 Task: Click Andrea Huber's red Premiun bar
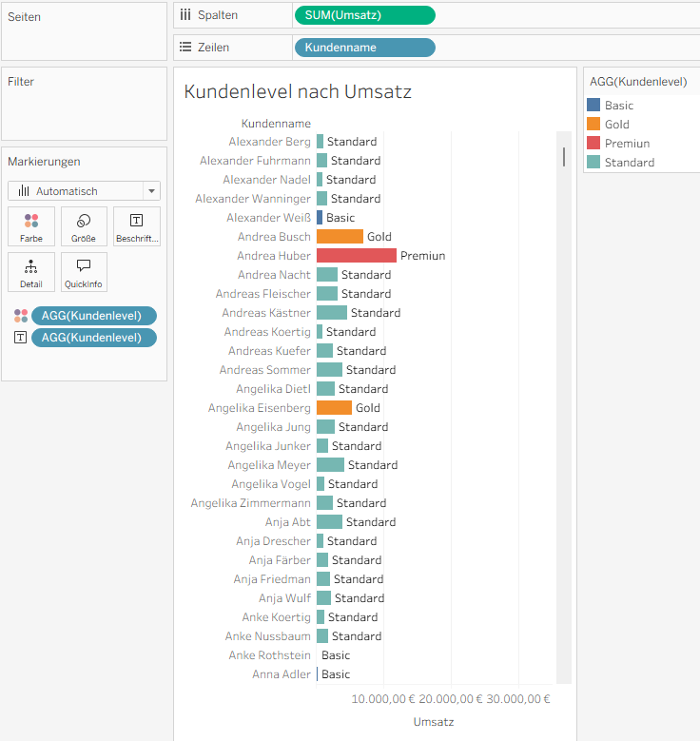[x=356, y=256]
